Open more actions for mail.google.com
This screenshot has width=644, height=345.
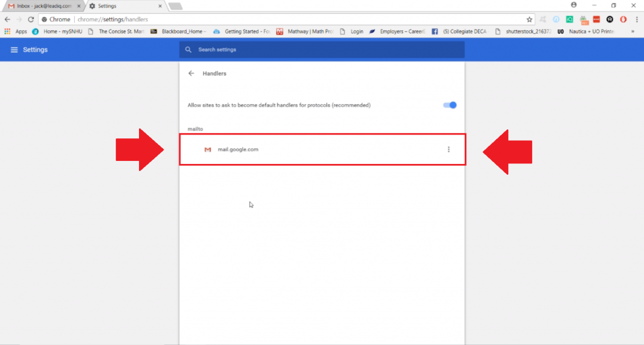point(448,150)
